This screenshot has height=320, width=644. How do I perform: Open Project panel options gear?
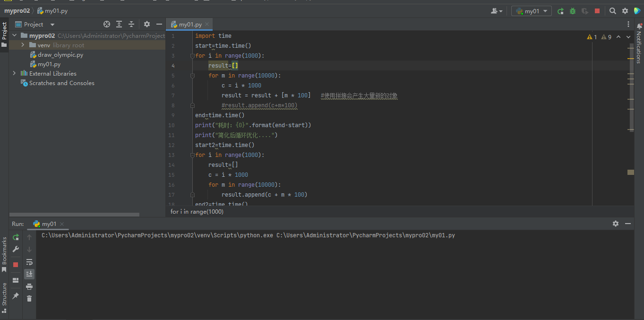[147, 24]
